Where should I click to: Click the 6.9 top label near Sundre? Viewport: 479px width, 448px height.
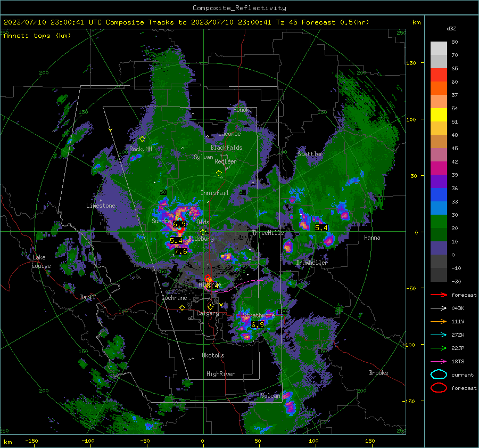click(x=179, y=224)
